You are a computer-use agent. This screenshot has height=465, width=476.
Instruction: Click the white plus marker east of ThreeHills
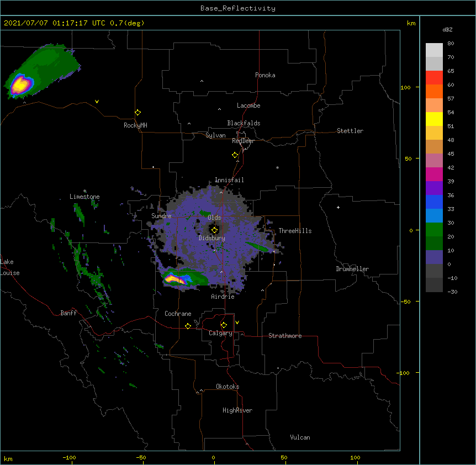point(338,208)
